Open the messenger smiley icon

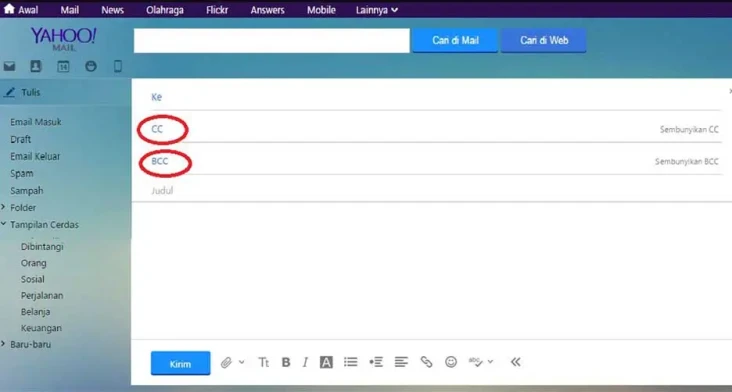[x=91, y=66]
